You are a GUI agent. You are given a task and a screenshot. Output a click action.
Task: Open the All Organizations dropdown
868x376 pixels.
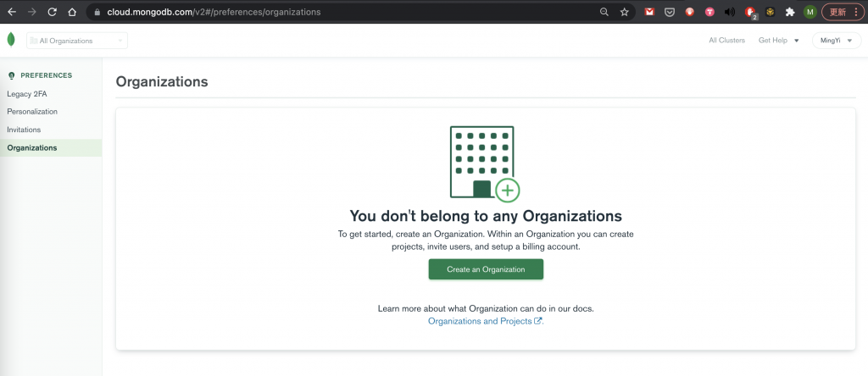point(77,41)
